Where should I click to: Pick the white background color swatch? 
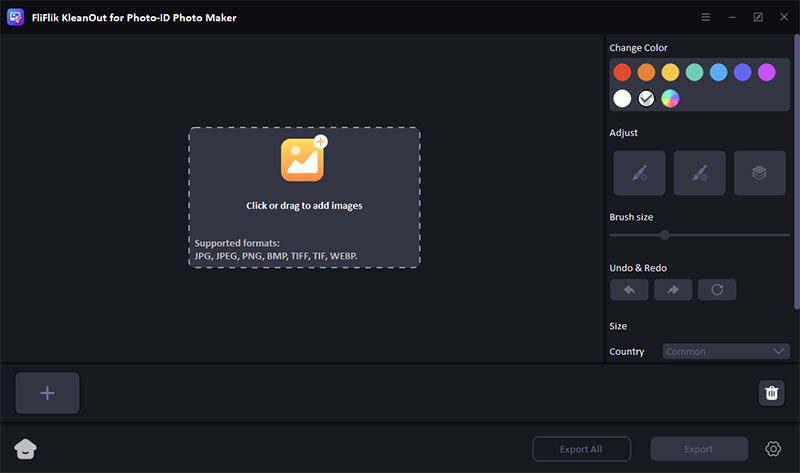pyautogui.click(x=622, y=98)
